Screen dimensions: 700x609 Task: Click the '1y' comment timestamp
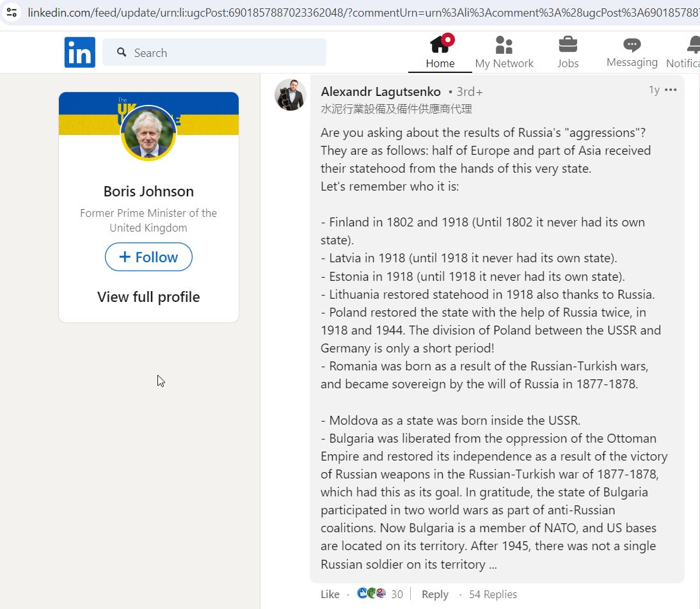(x=654, y=90)
